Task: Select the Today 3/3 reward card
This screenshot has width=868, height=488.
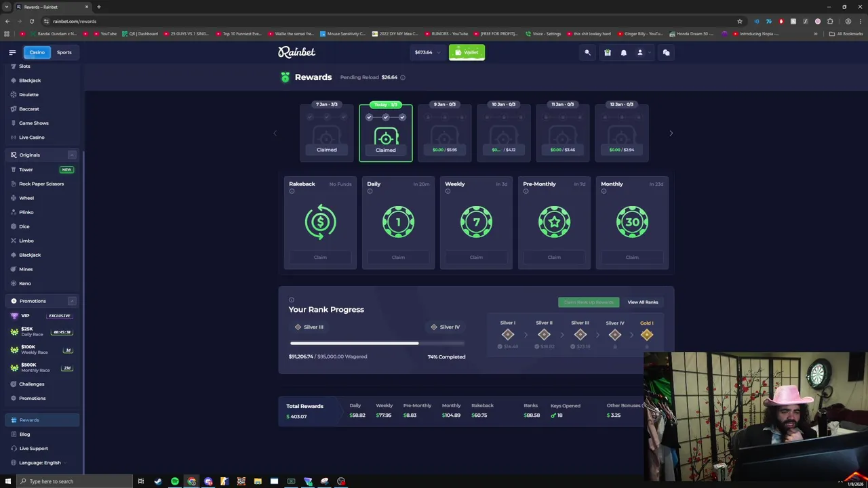Action: point(386,133)
